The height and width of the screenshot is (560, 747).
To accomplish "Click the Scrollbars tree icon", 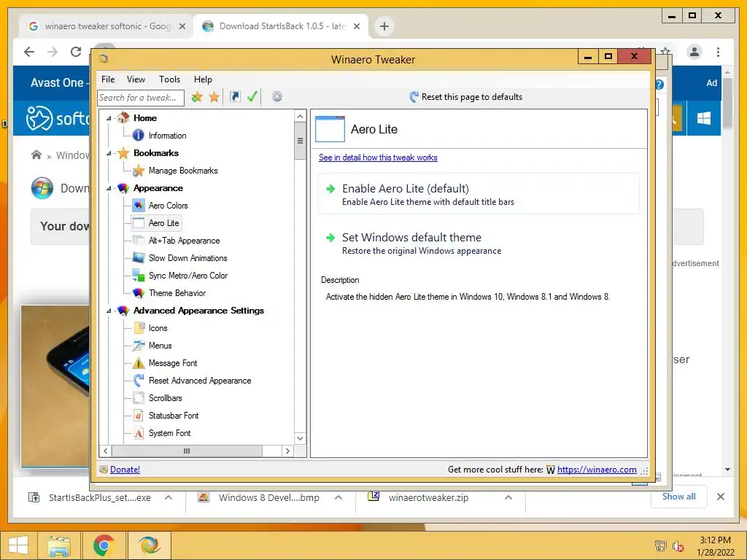I will click(x=138, y=397).
